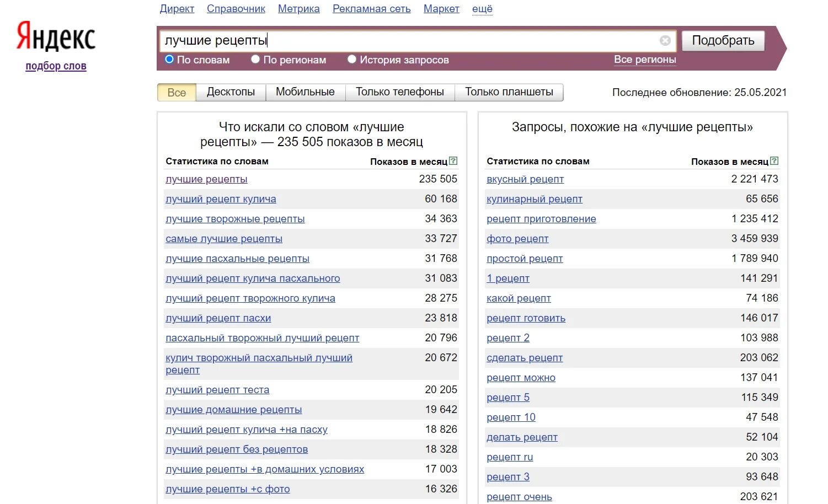Open the 'рецепт готовить' similar query
The image size is (828, 504).
[526, 318]
